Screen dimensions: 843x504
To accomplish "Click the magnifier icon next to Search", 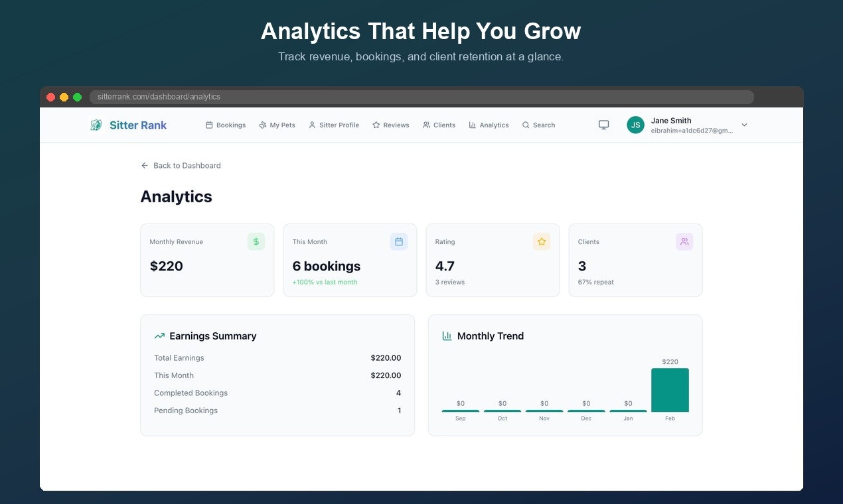I will pyautogui.click(x=526, y=125).
